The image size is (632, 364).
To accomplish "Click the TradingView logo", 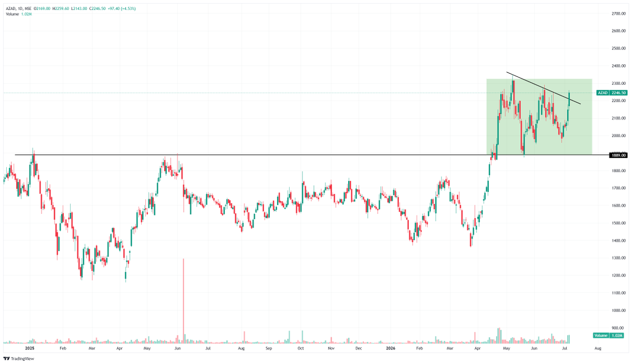I will tap(18, 358).
